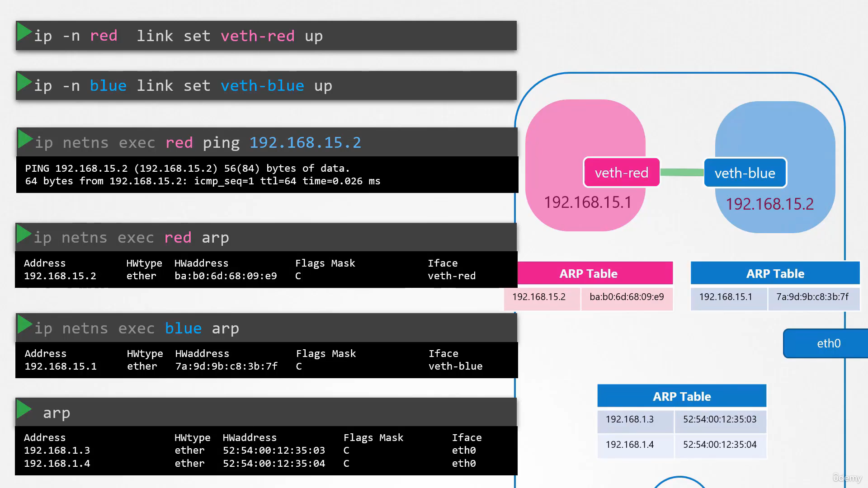The image size is (868, 488).
Task: Click the blue namespace ARP Table header
Action: (775, 273)
